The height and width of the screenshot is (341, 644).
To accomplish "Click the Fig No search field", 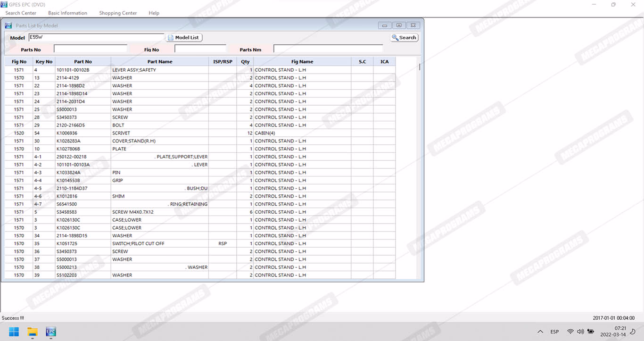I will point(200,49).
